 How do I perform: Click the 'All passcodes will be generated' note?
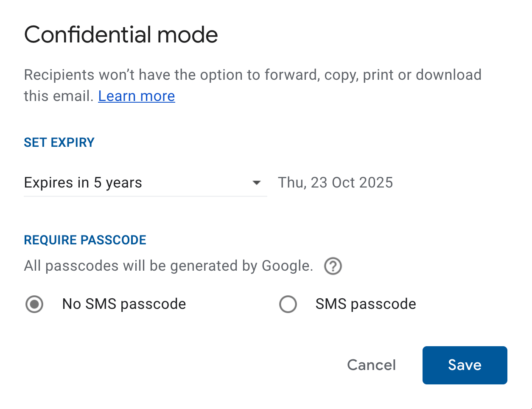coord(168,266)
